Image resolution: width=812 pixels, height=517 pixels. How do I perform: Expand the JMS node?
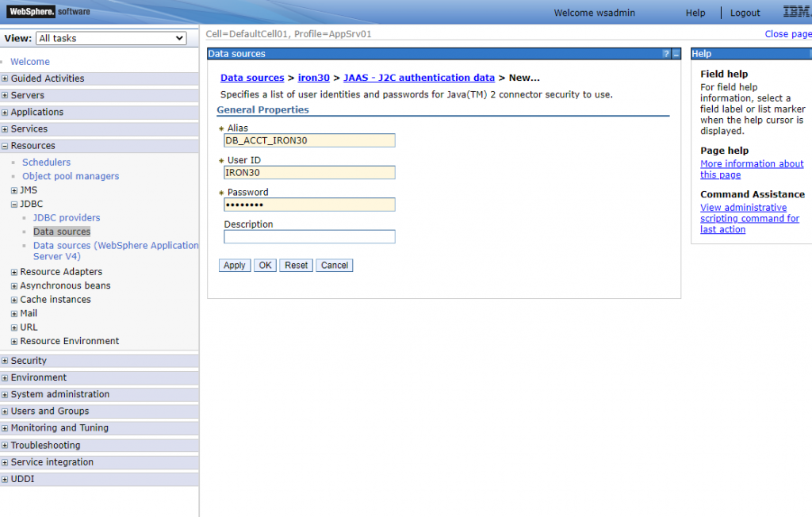click(14, 190)
